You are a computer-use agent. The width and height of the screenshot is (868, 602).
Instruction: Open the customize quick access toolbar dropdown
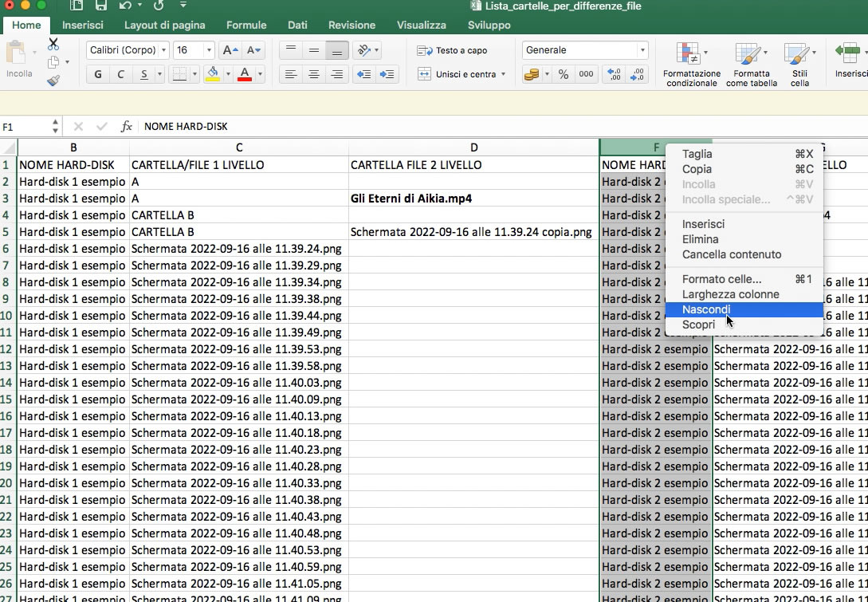(183, 6)
